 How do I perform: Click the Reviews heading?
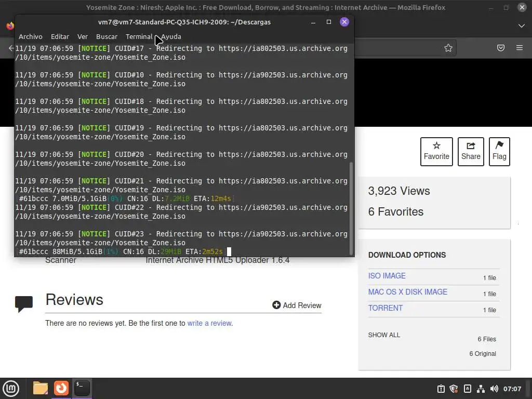[74, 300]
